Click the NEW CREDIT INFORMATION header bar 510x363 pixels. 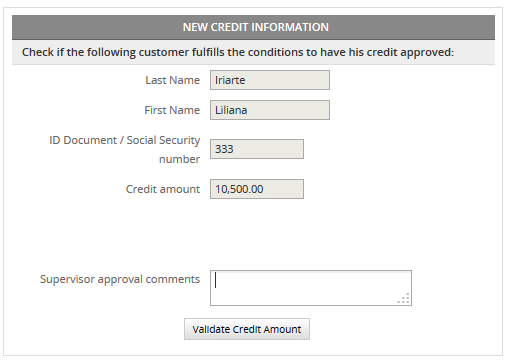tap(253, 27)
